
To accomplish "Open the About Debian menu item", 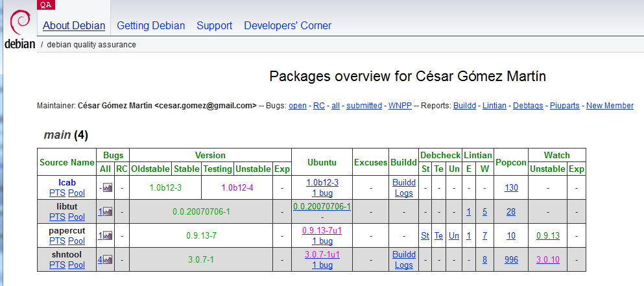I will 74,25.
